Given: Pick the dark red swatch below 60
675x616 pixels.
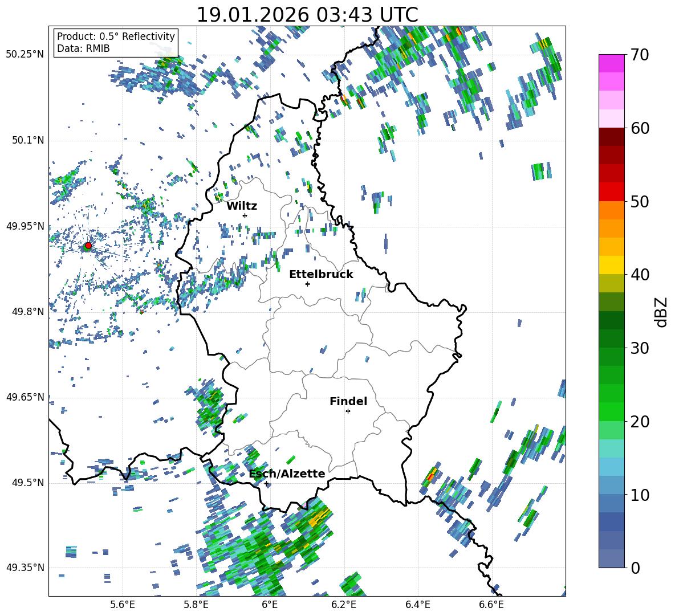Looking at the screenshot, I should 612,137.
